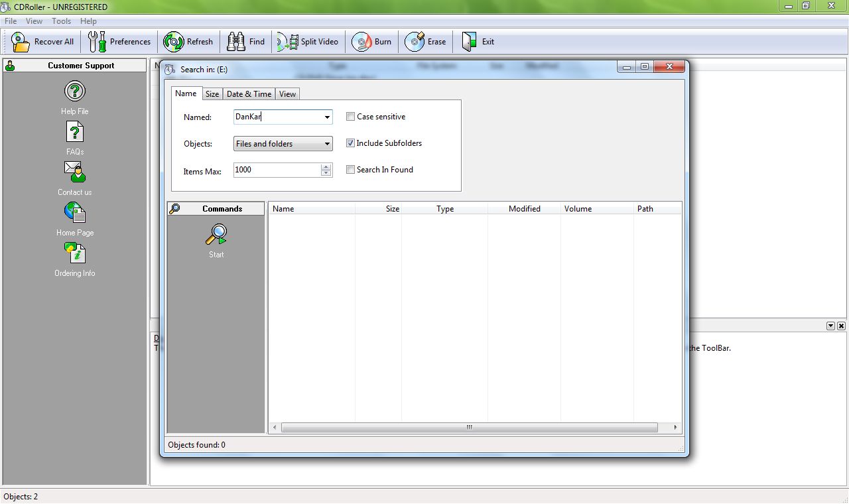This screenshot has width=849, height=504.
Task: Enable the Search In Found checkbox
Action: [350, 170]
